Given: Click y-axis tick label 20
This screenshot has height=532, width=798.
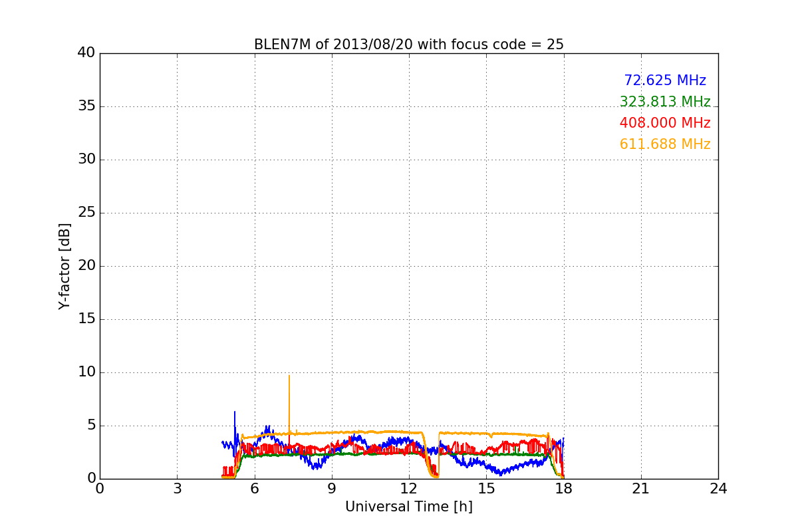Looking at the screenshot, I should [86, 266].
